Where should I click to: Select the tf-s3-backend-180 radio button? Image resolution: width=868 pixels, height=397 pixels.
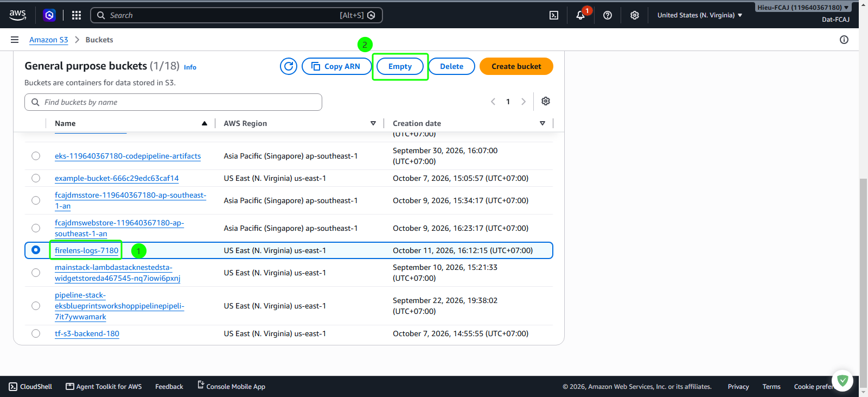pos(36,333)
